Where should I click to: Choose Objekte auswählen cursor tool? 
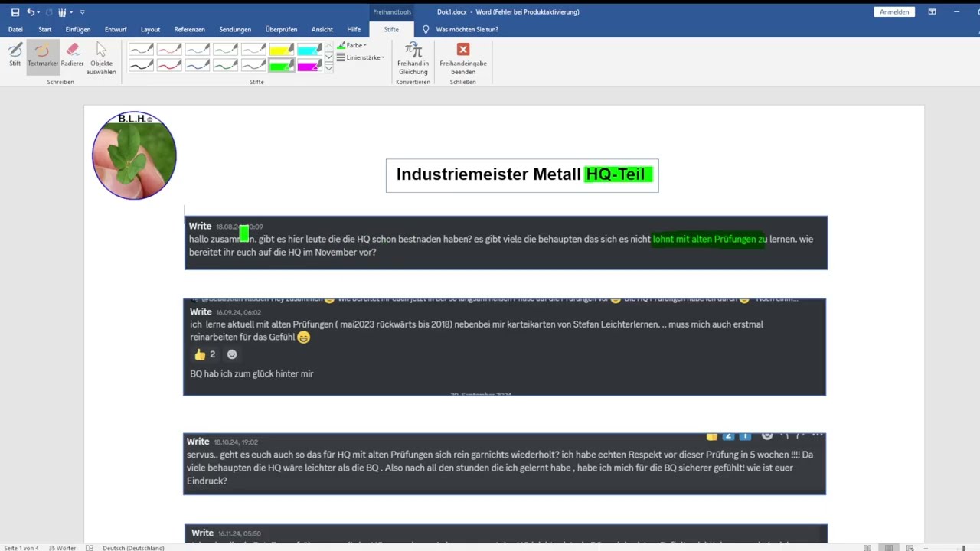point(101,58)
